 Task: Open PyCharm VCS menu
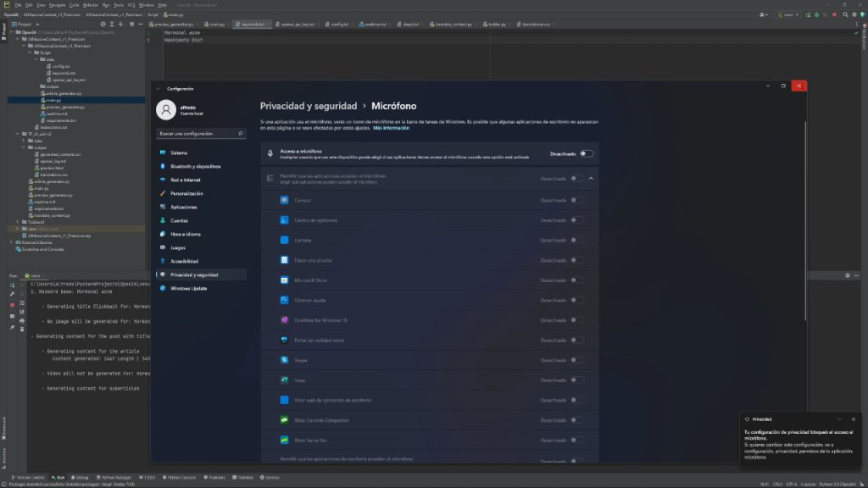coord(131,5)
